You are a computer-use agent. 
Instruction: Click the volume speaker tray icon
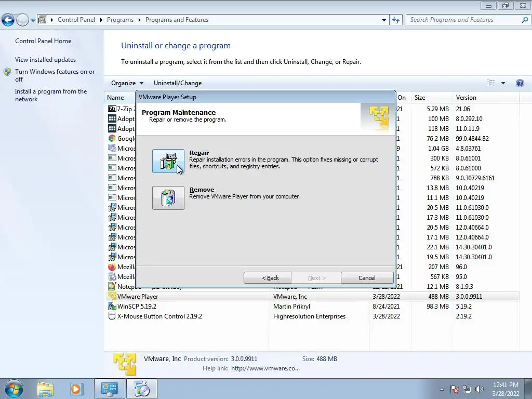480,389
